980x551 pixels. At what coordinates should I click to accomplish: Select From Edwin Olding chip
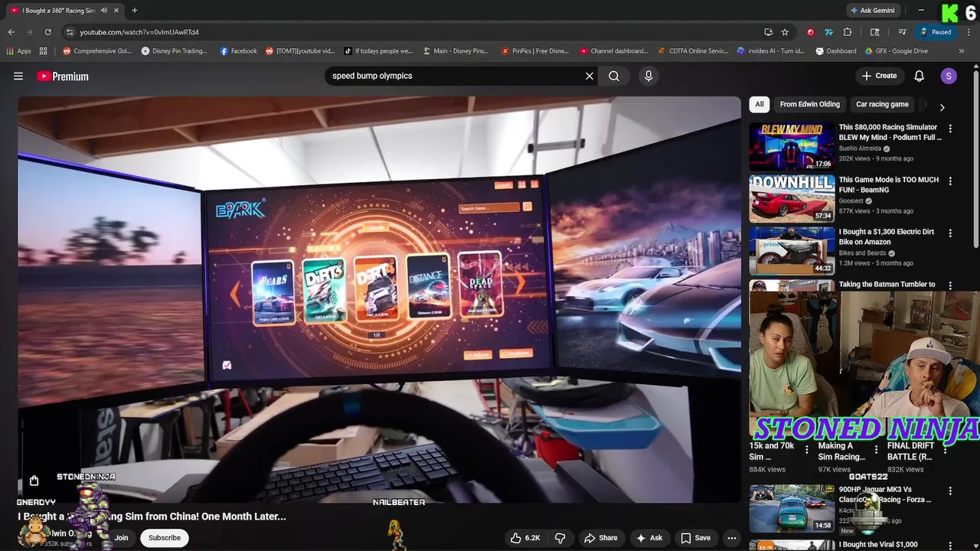click(809, 104)
